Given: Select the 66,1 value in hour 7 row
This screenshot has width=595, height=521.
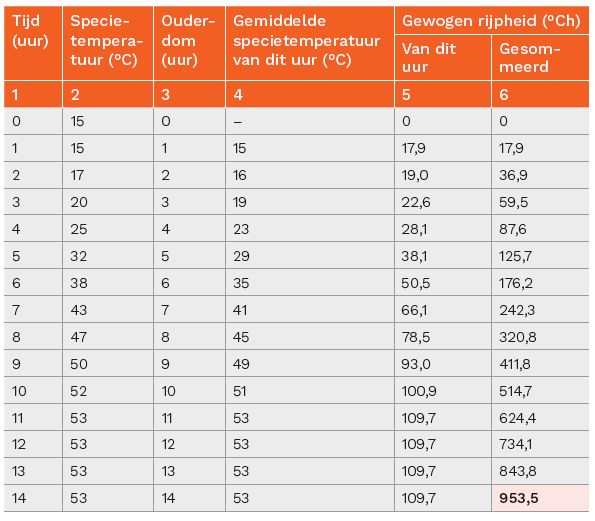Looking at the screenshot, I should [x=443, y=310].
